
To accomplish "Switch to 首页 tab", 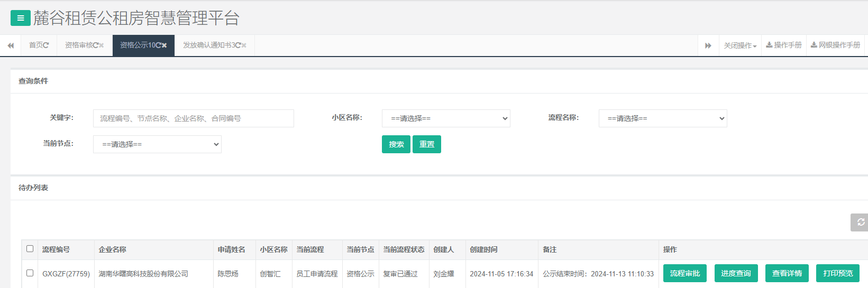I will pos(35,45).
